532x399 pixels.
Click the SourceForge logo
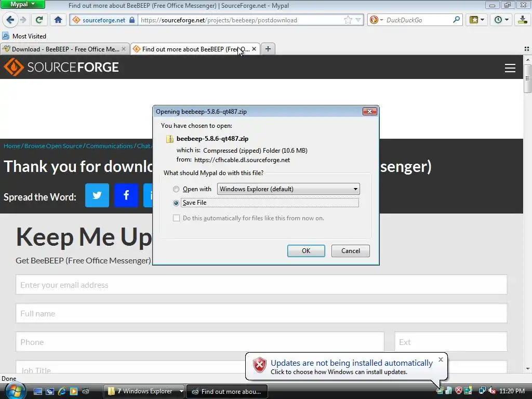(x=61, y=67)
